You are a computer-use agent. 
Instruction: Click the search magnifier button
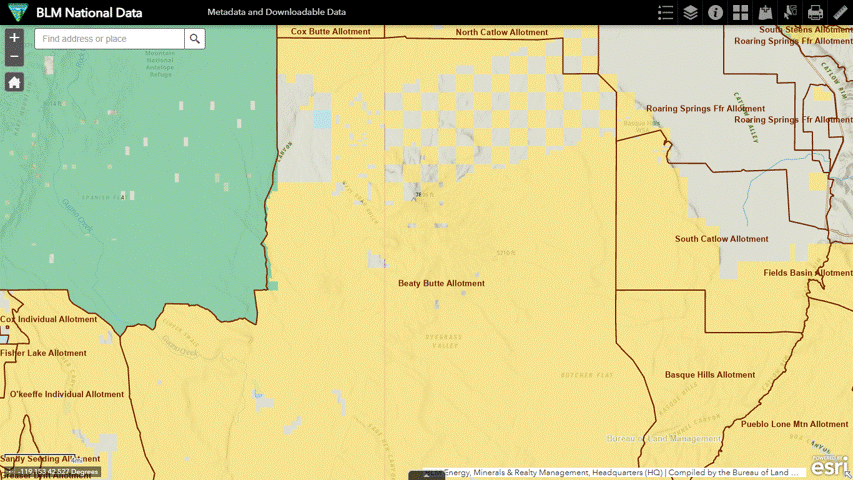tap(195, 39)
